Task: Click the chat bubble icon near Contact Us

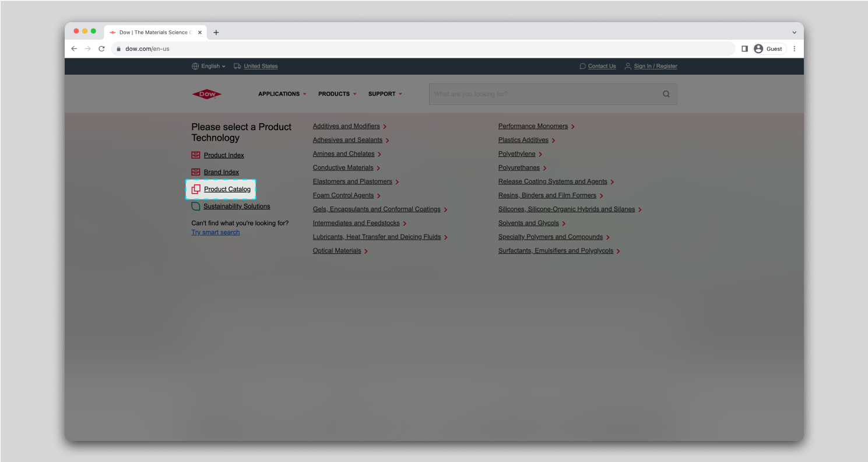Action: 581,66
